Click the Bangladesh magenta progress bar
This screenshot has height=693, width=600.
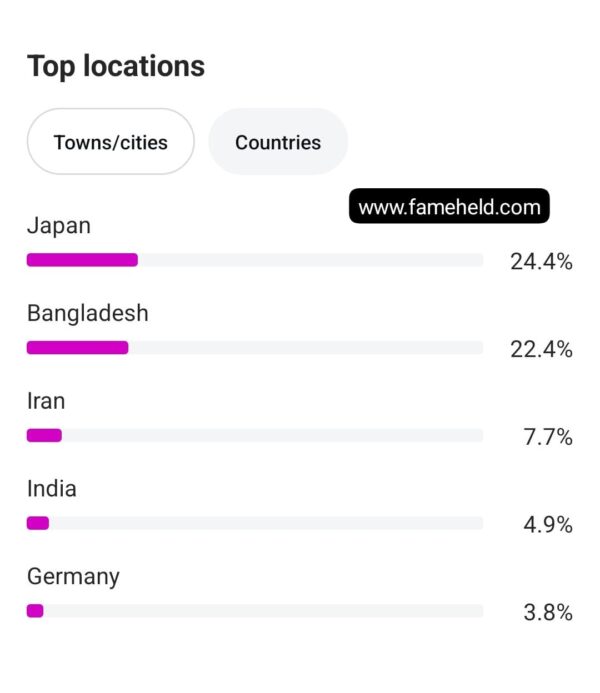[x=77, y=348]
